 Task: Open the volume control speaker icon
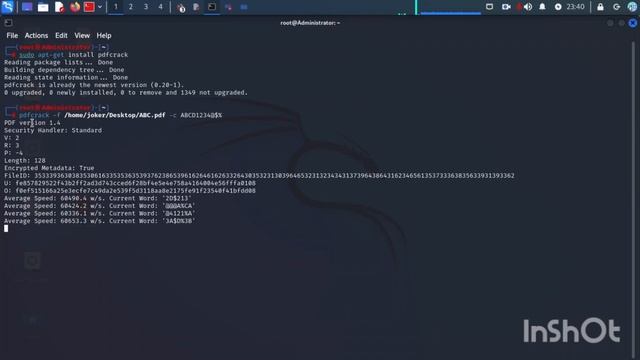tap(528, 7)
